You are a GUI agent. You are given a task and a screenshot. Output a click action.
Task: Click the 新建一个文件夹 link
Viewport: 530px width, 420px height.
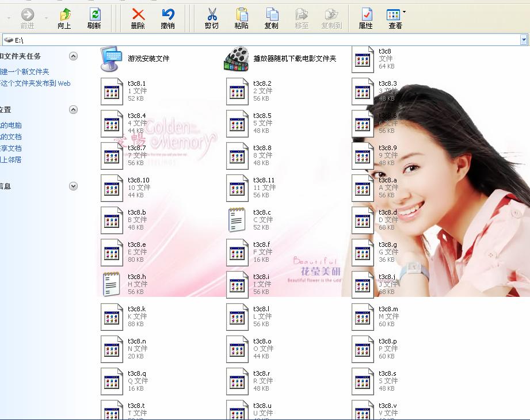tap(25, 72)
